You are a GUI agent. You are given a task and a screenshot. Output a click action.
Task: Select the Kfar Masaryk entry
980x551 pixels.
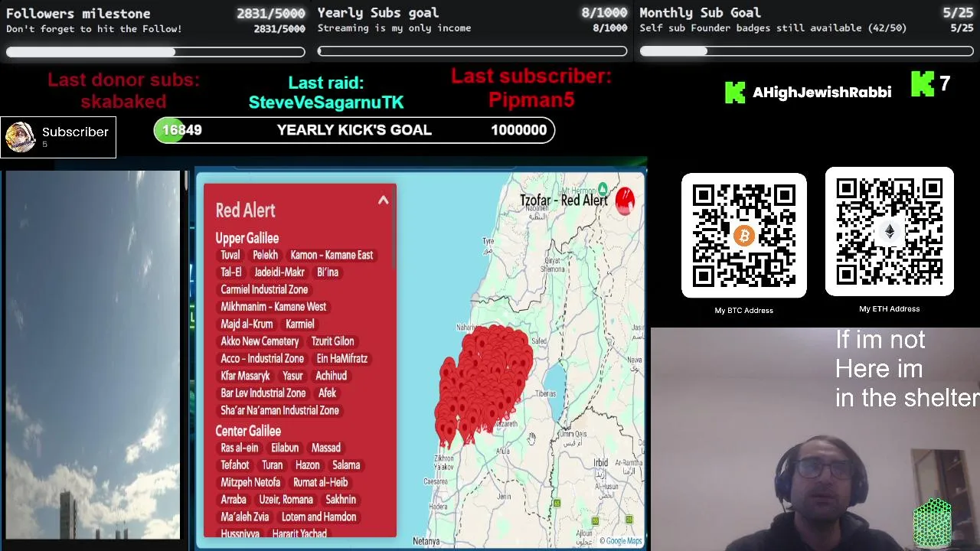point(245,376)
